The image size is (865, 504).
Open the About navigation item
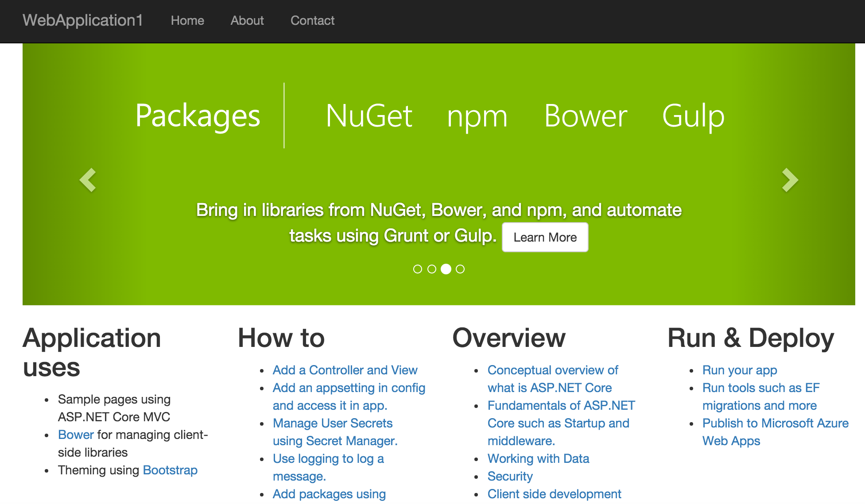tap(247, 21)
